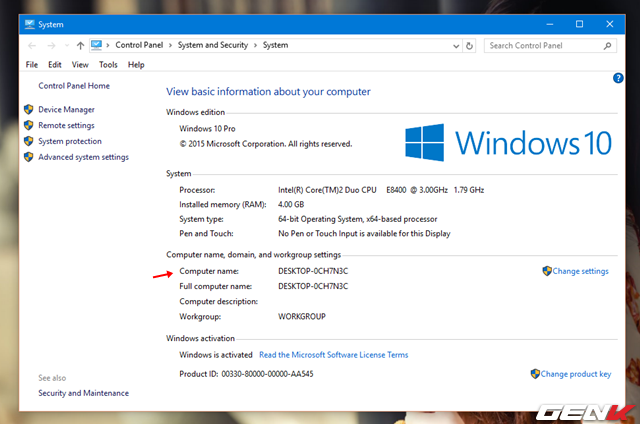Expand chevron after System and Security
640x424 pixels.
point(255,45)
